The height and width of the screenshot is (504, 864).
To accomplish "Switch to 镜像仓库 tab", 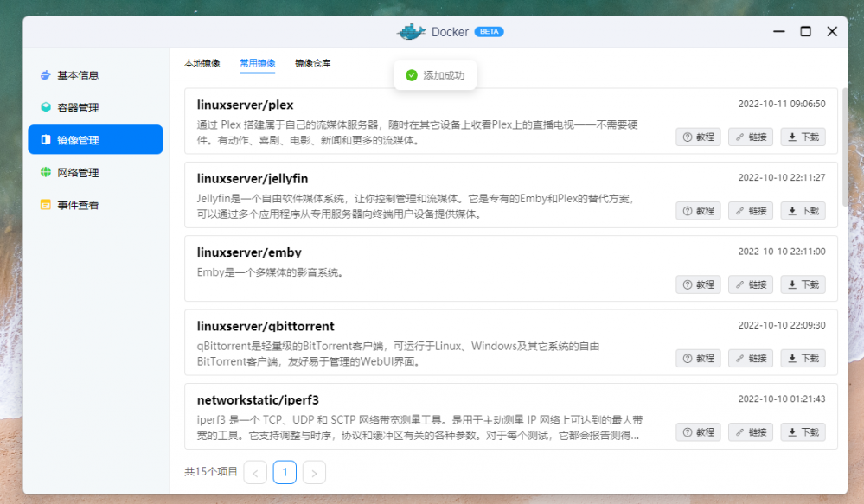I will [312, 63].
